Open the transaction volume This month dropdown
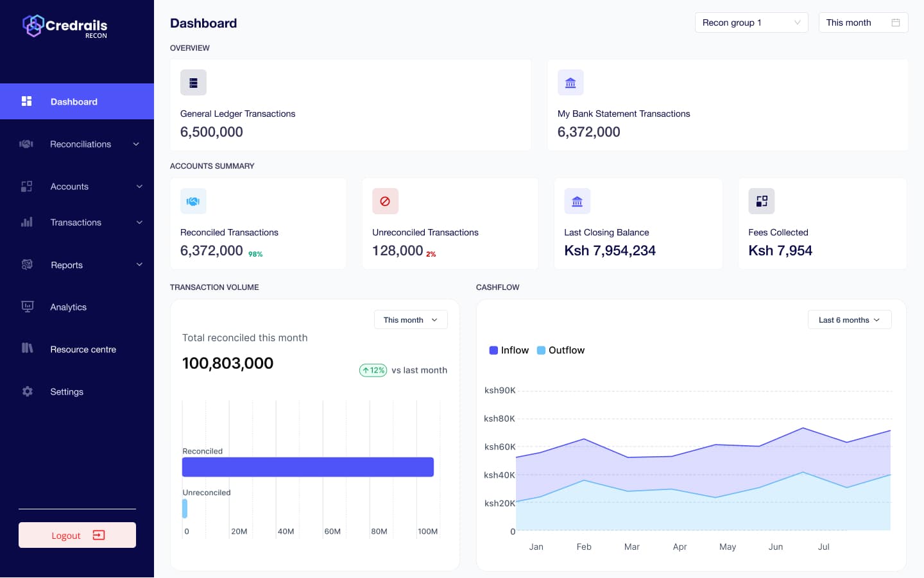Screen dimensions: 924x578 point(411,319)
